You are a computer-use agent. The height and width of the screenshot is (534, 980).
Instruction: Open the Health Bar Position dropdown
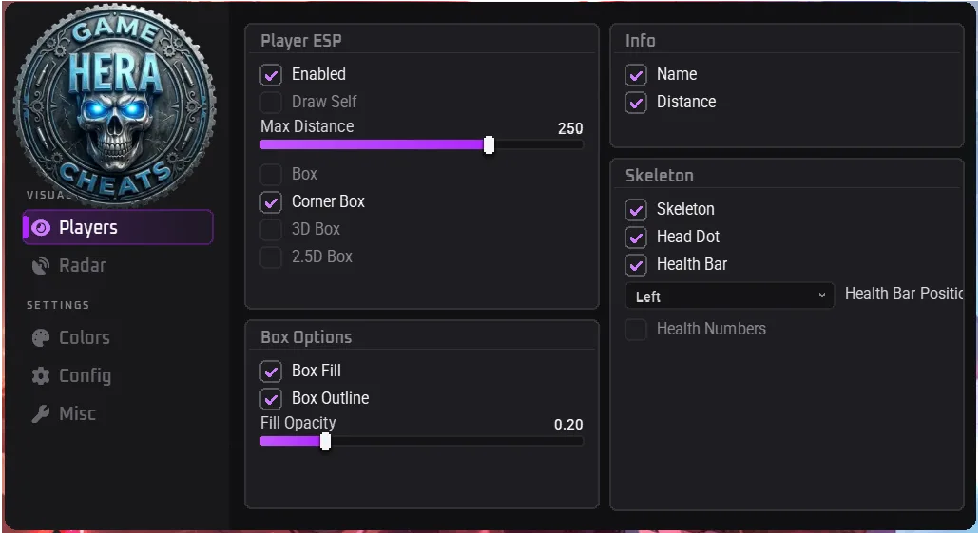(x=729, y=296)
